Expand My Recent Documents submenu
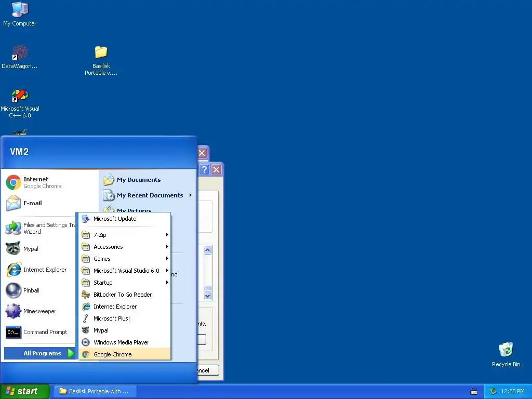The image size is (532, 399). [149, 195]
